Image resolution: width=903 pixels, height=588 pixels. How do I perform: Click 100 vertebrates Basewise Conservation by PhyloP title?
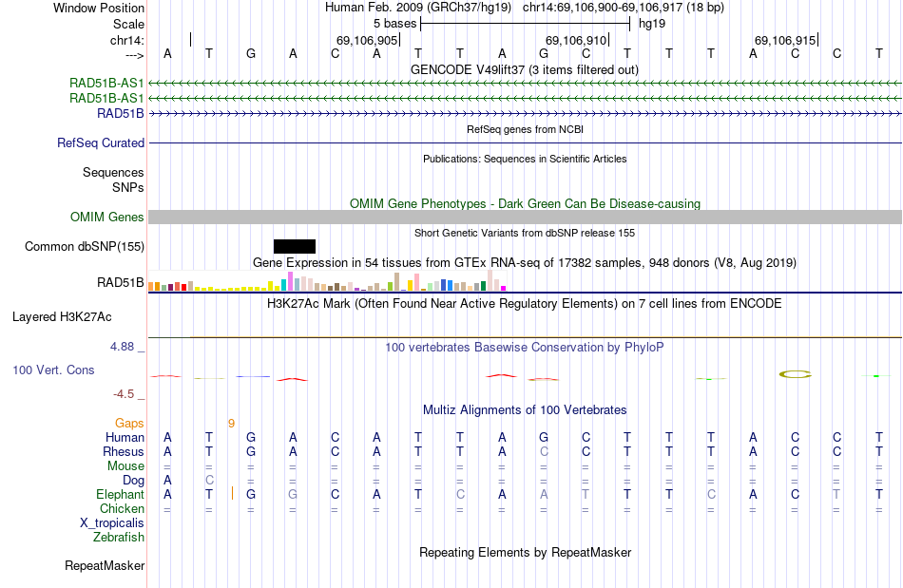coord(525,347)
